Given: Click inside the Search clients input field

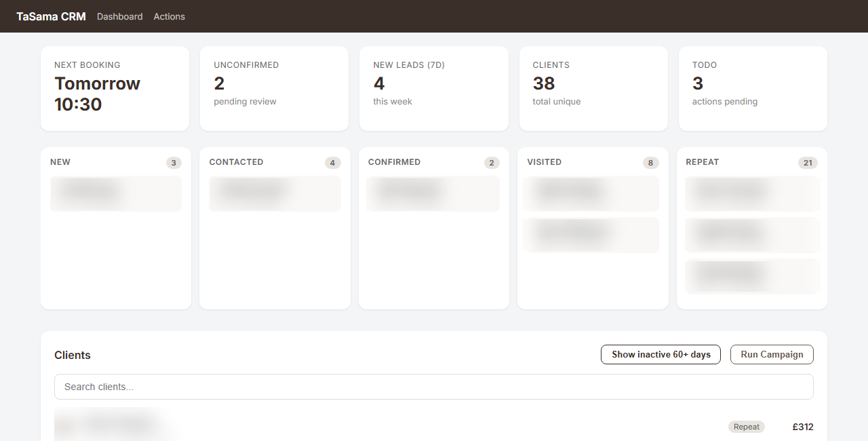Looking at the screenshot, I should click(433, 386).
